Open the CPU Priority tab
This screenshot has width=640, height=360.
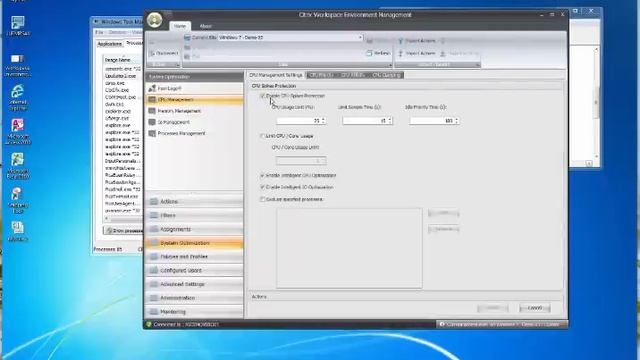321,75
